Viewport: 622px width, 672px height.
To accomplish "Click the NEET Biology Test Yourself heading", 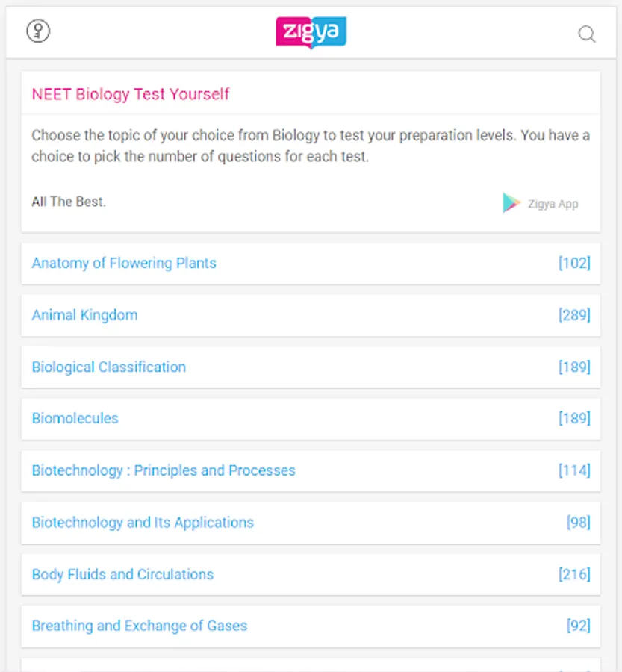I will (x=131, y=94).
